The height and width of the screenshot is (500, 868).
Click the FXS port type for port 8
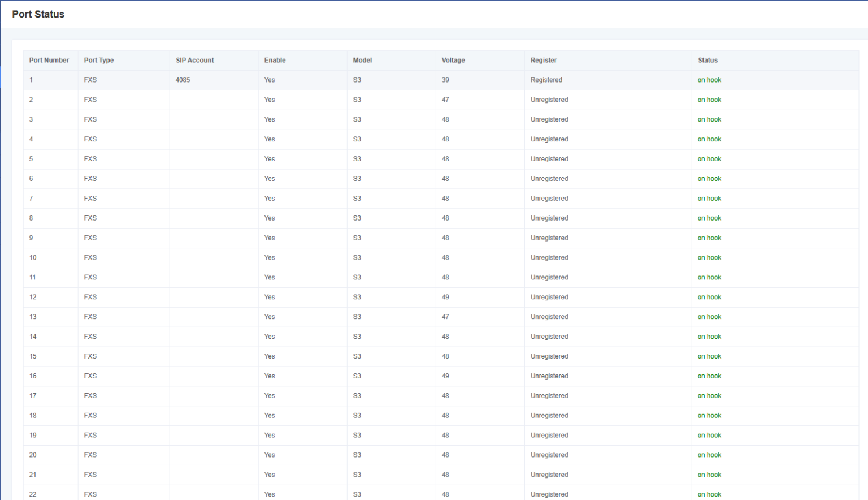click(x=90, y=218)
